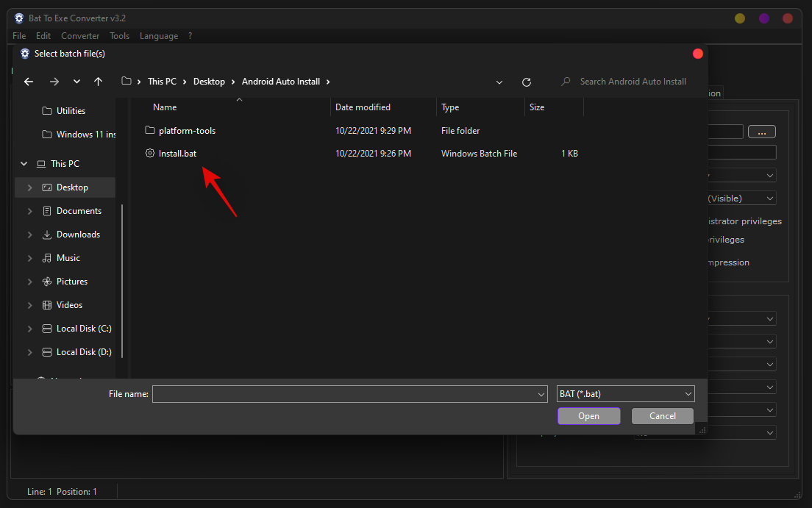Image resolution: width=812 pixels, height=508 pixels.
Task: Select the Pictures folder in sidebar
Action: tap(72, 282)
